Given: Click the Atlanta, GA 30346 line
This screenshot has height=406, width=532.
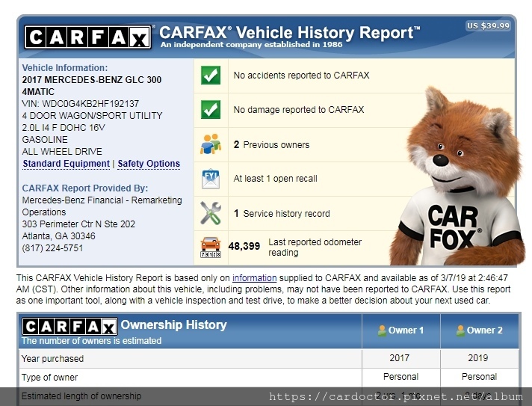Looking at the screenshot, I should coord(58,236).
